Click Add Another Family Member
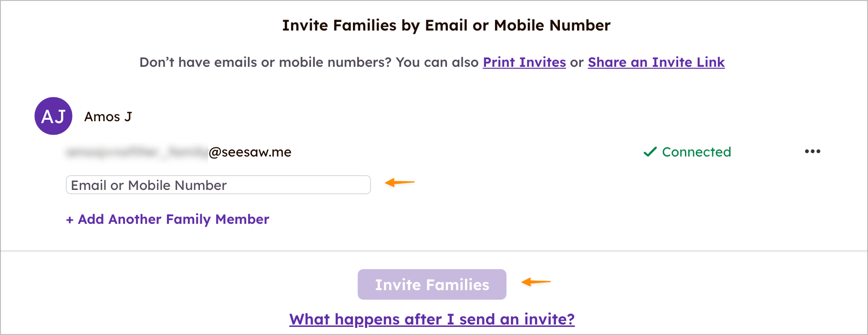The height and width of the screenshot is (335, 868). click(x=174, y=219)
